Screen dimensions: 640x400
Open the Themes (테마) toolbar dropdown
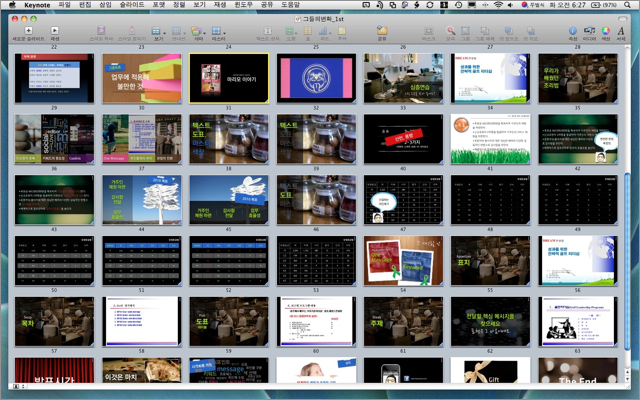198,31
